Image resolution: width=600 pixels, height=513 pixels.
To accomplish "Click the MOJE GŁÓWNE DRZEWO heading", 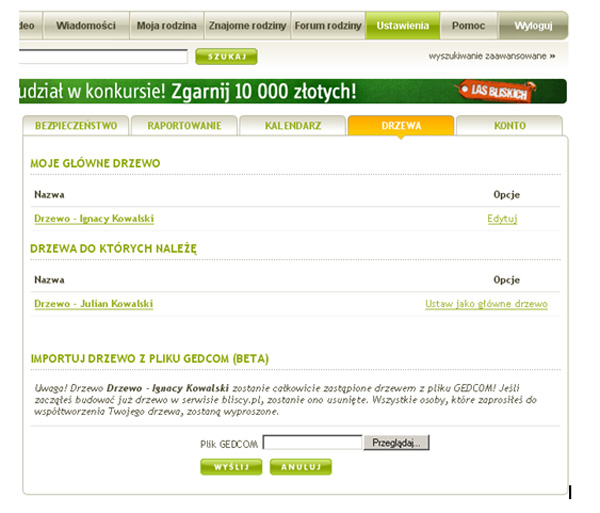I will (95, 163).
